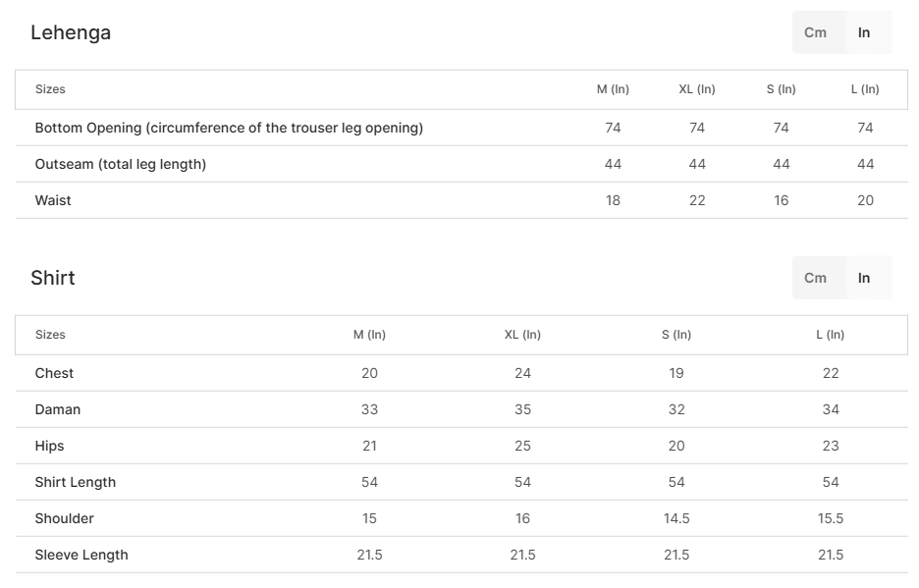Image resolution: width=919 pixels, height=588 pixels.
Task: Click the Shoulder row label
Action: (64, 519)
